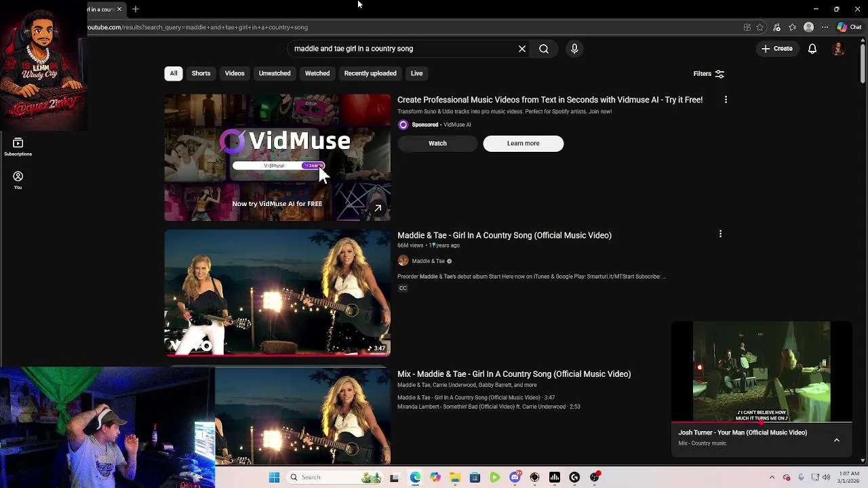868x488 pixels.
Task: Open the You page in sidebar
Action: click(x=18, y=180)
